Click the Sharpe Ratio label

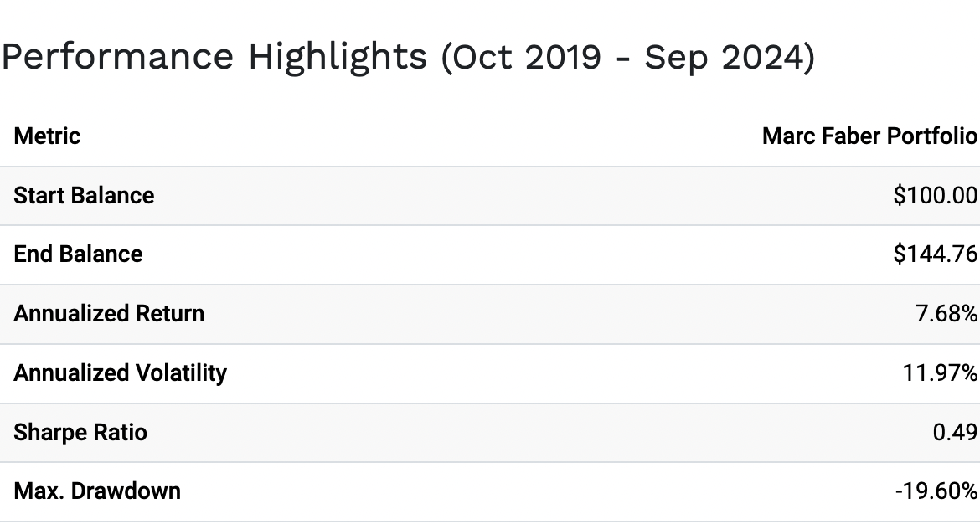(x=80, y=432)
